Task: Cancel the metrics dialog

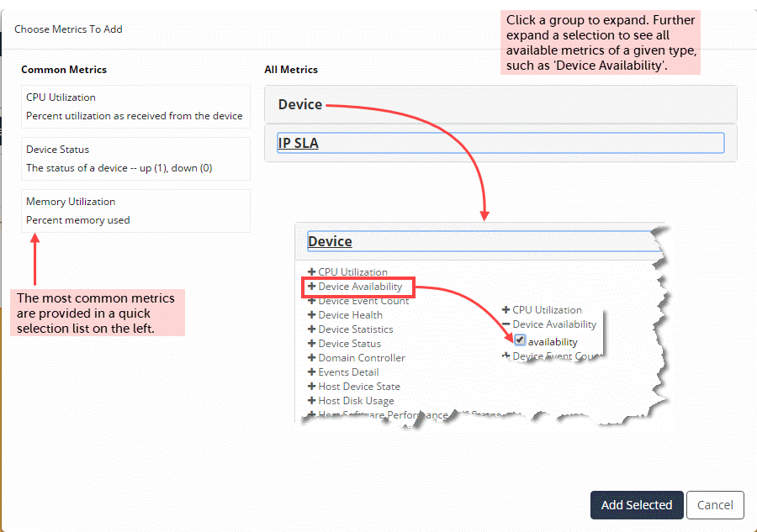Action: tap(715, 505)
